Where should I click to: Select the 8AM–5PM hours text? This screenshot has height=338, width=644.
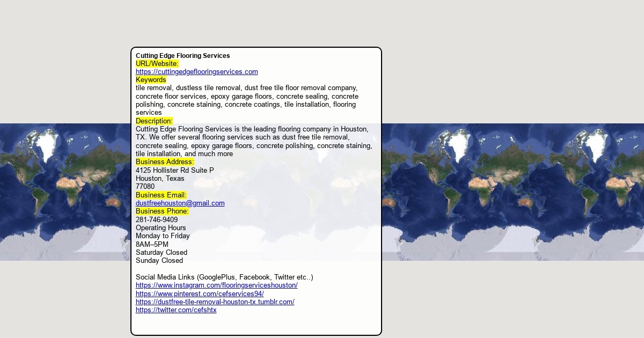click(x=152, y=245)
